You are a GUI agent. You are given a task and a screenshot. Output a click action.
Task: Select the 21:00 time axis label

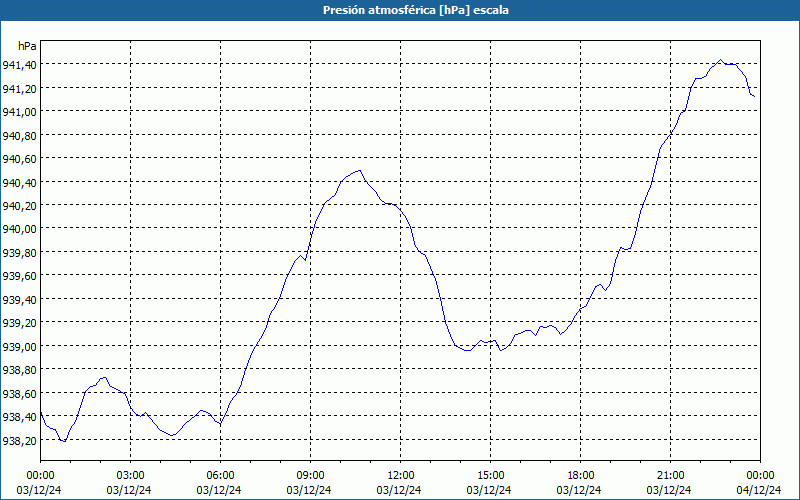pos(670,476)
